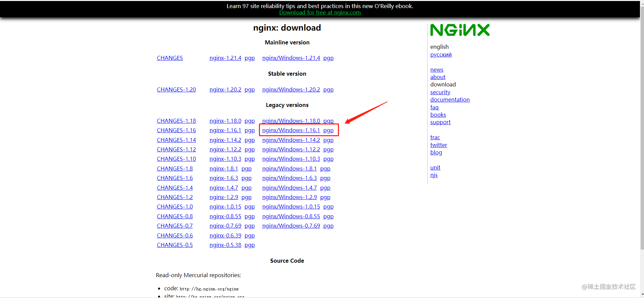644x298 pixels.
Task: Open CHANGES-1.20 link
Action: (x=176, y=89)
